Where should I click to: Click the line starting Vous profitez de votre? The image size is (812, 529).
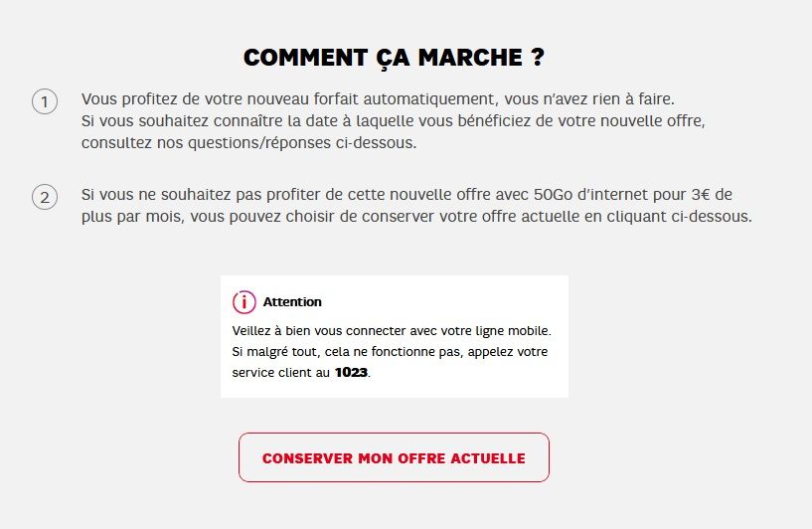pos(378,99)
